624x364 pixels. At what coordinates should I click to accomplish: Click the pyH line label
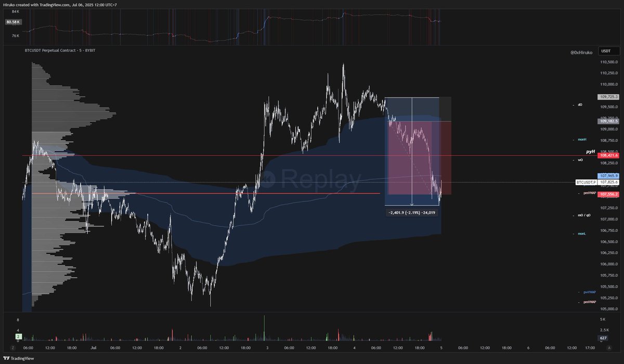[x=590, y=151]
